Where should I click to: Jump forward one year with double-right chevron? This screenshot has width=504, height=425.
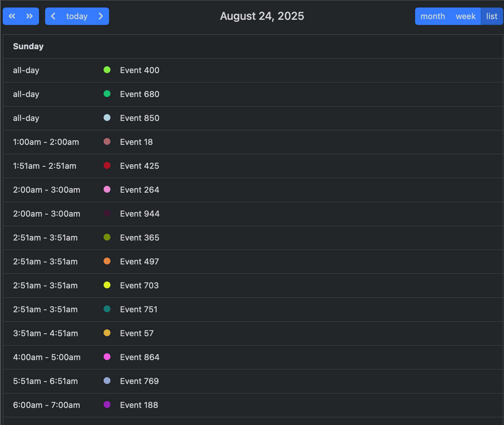tap(30, 16)
